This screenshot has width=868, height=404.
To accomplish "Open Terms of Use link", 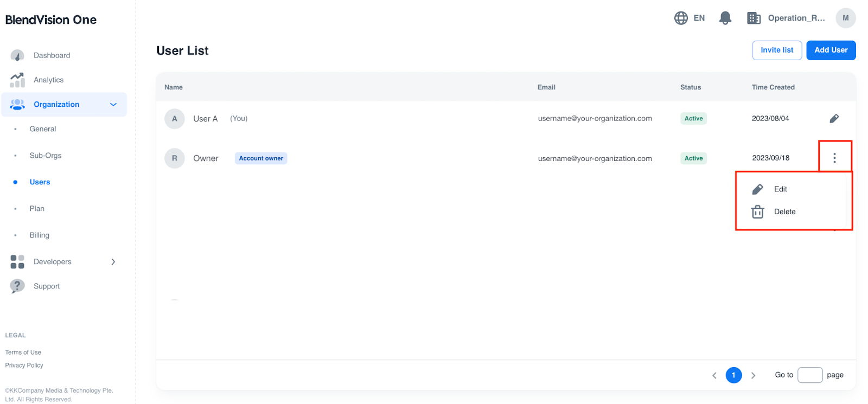I will tap(23, 352).
